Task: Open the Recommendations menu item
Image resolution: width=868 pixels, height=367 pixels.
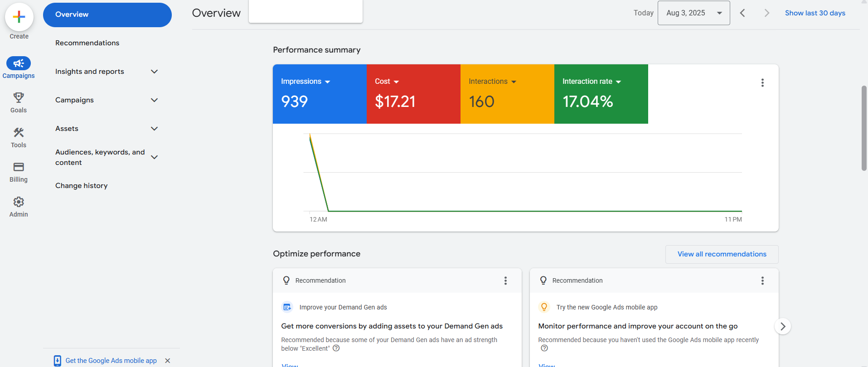Action: (87, 43)
